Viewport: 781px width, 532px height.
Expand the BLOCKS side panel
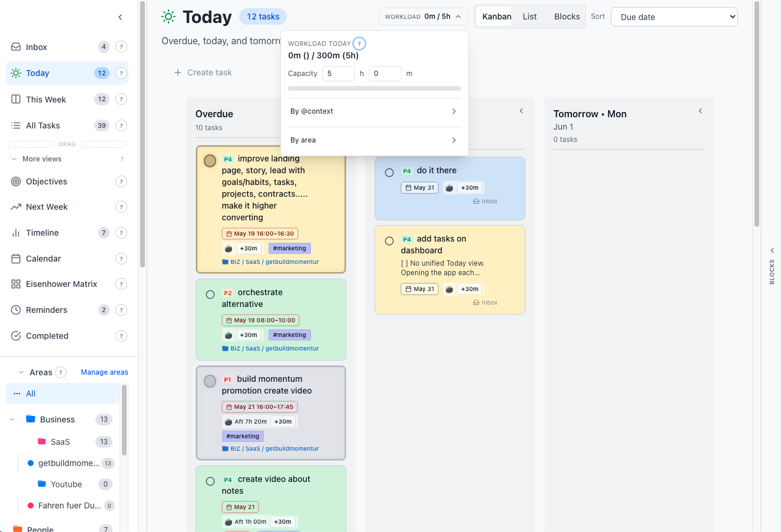click(772, 266)
